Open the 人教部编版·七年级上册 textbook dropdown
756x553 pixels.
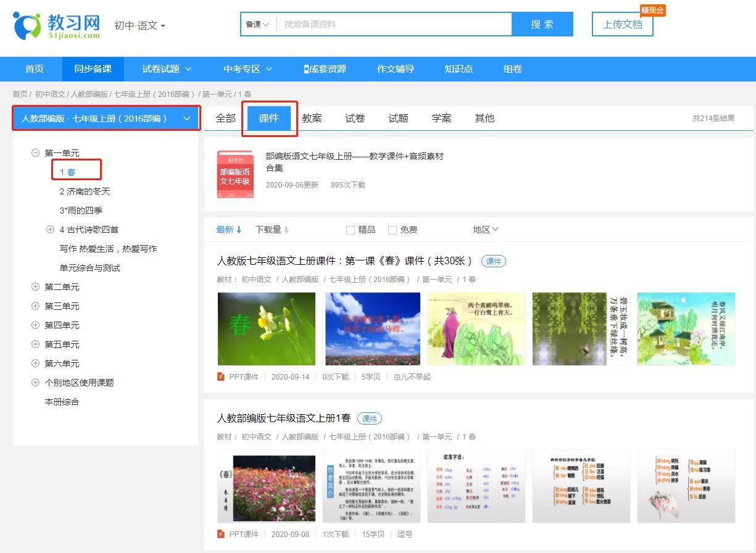[x=105, y=118]
